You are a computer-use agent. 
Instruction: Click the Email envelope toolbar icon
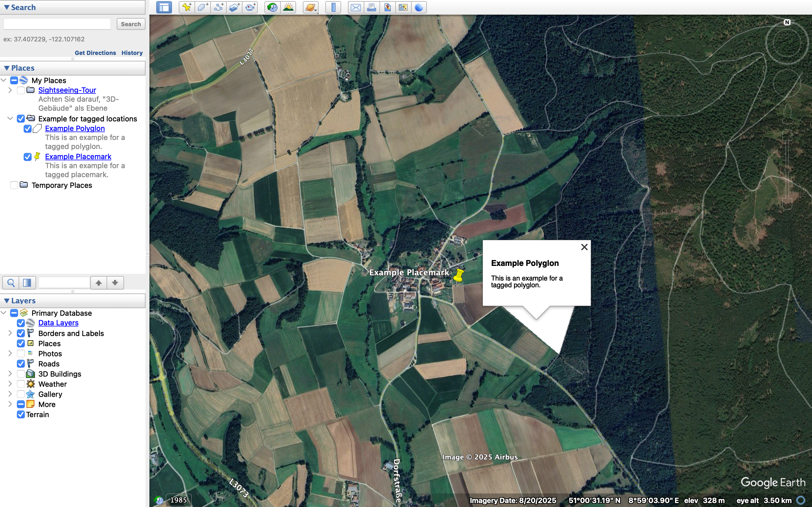(x=356, y=7)
